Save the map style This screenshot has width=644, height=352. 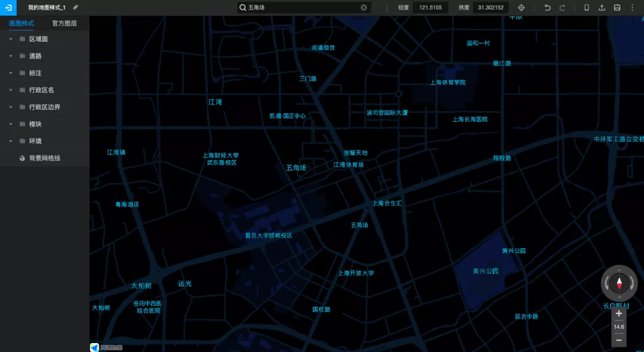617,7
